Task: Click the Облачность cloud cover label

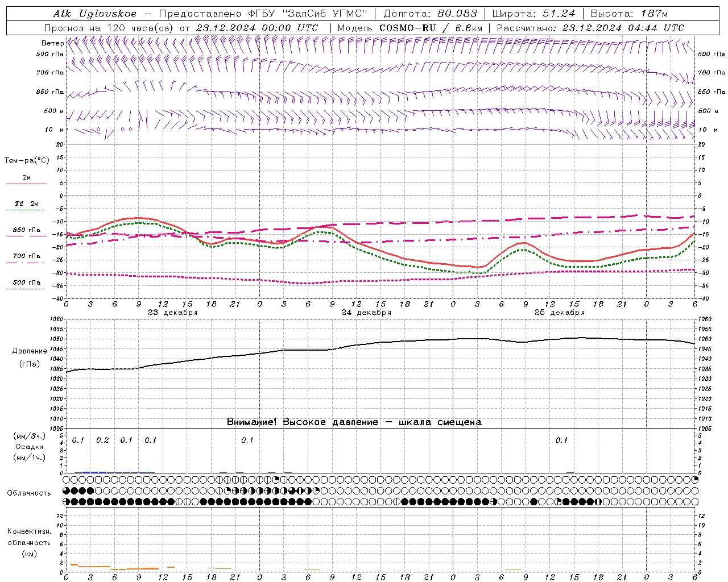Action: click(x=29, y=493)
